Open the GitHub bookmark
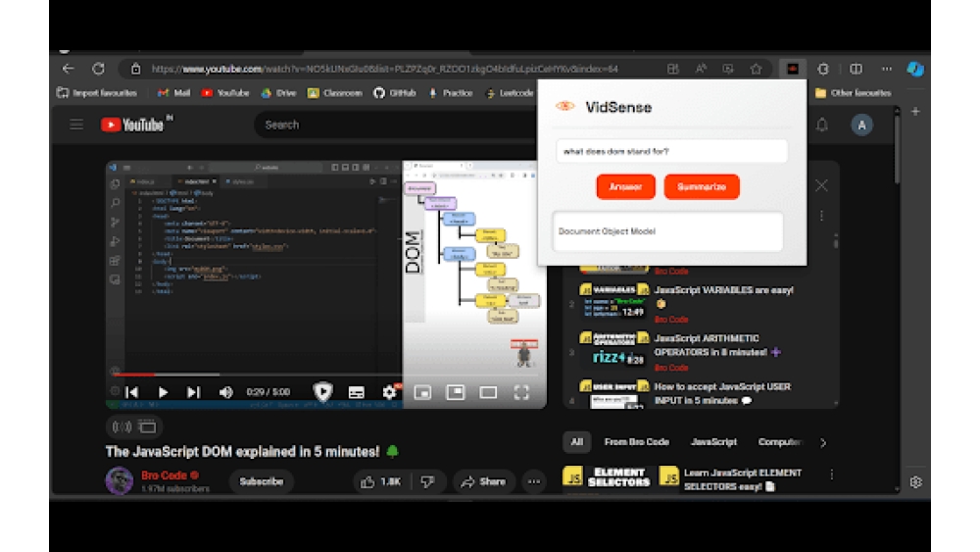 point(395,93)
